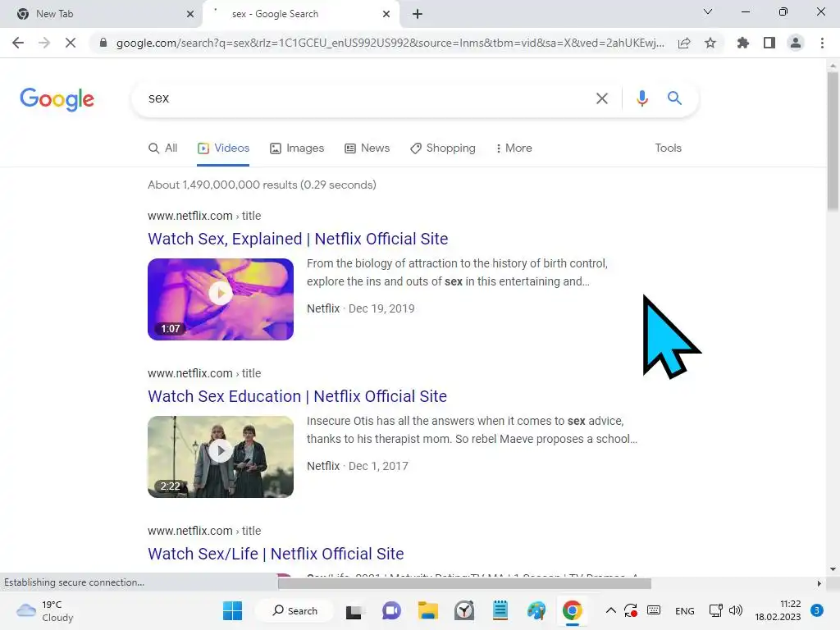Image resolution: width=840 pixels, height=630 pixels.
Task: Click the 'Netflix · Dec 19, 2019' text
Action: (x=361, y=308)
